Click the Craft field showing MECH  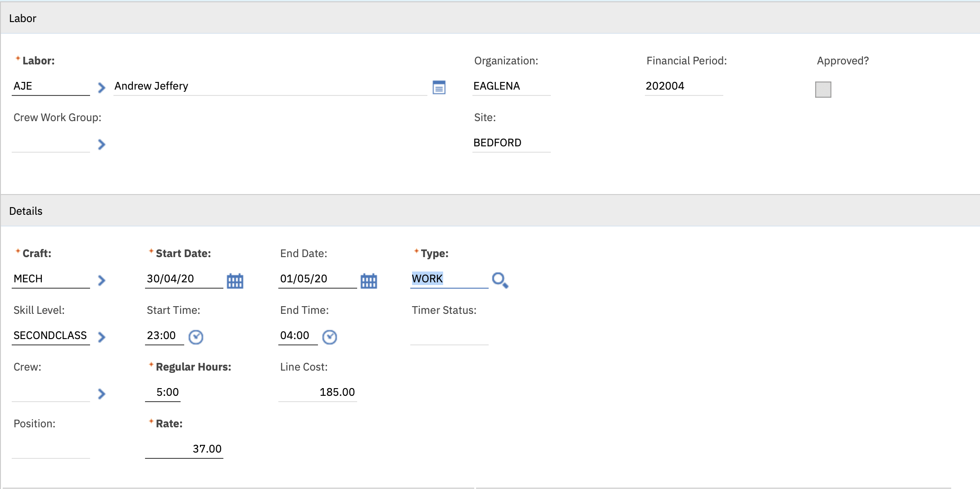[50, 279]
